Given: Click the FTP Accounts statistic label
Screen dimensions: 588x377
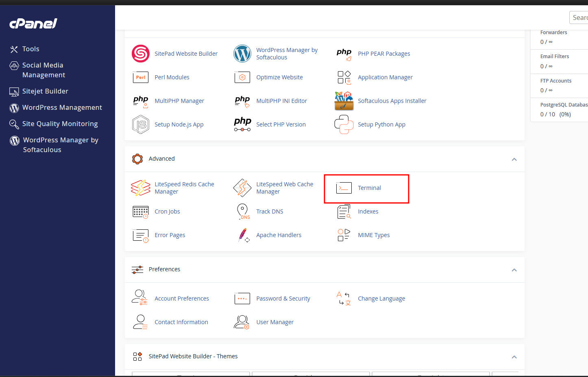Looking at the screenshot, I should 556,81.
